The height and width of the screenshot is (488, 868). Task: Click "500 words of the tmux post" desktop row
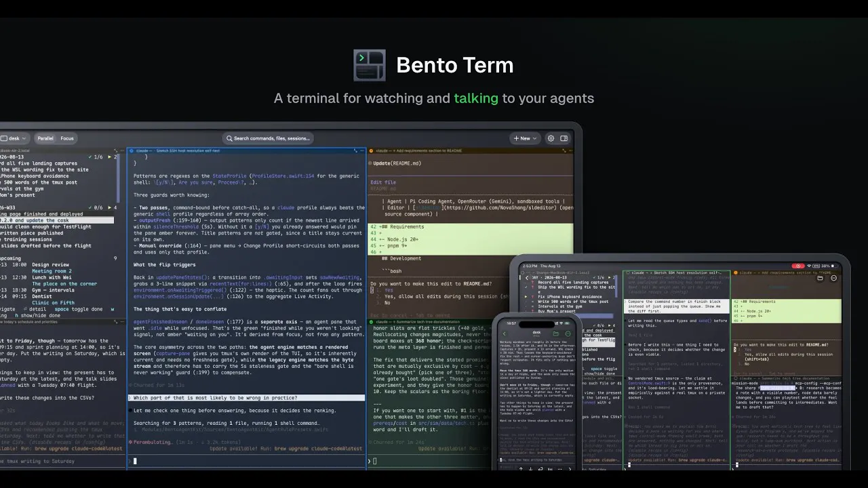(x=39, y=182)
